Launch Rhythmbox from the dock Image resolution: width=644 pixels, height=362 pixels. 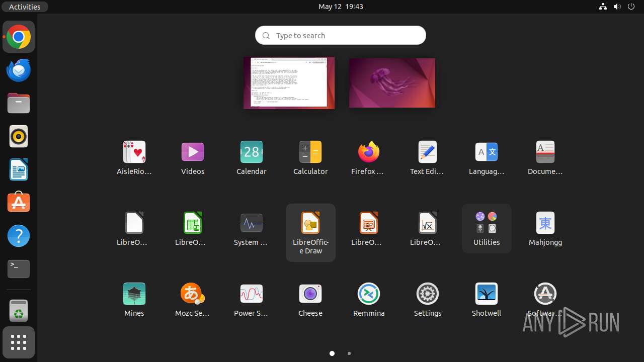[x=19, y=136]
